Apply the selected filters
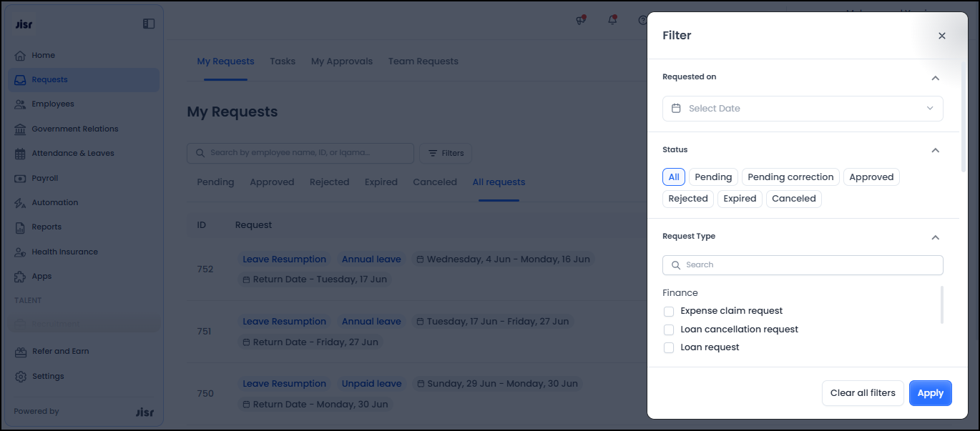This screenshot has height=431, width=980. pos(930,393)
